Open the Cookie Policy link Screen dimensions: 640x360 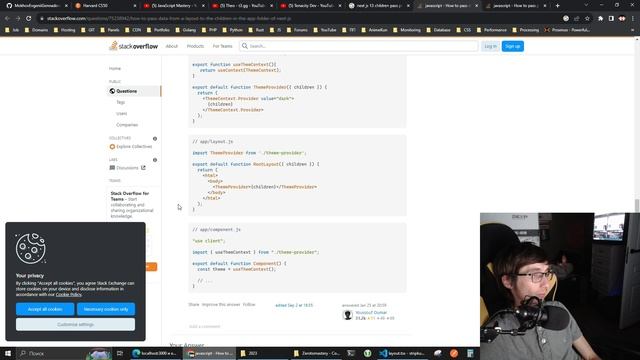point(69,294)
